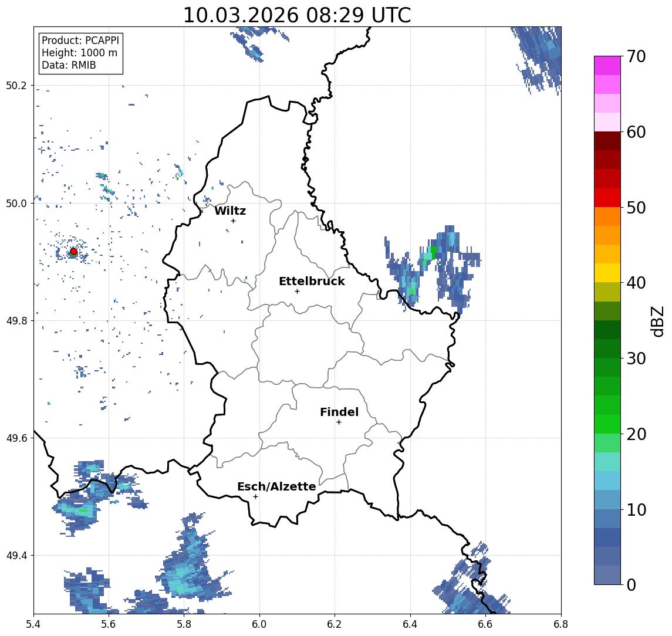Click the latitude axis label 49.8

point(16,320)
